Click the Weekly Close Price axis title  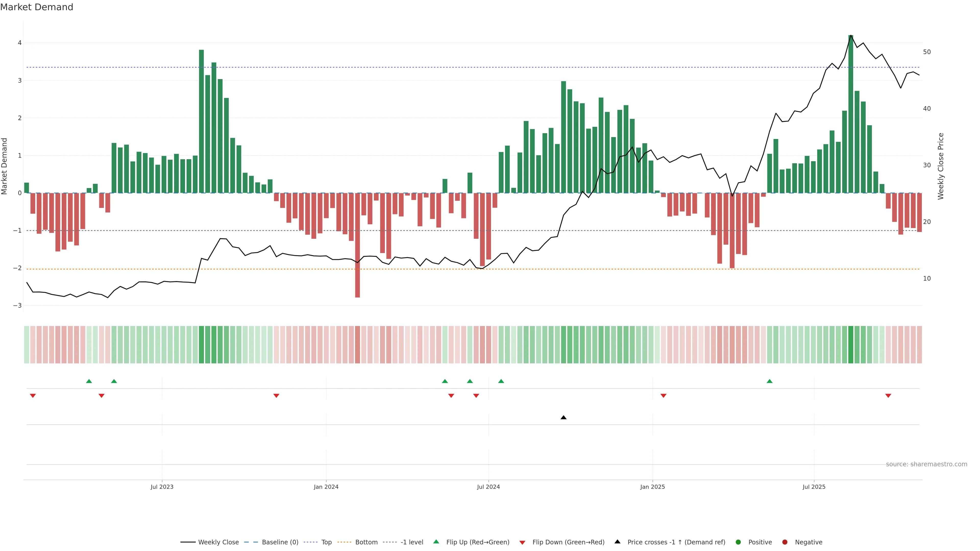941,166
